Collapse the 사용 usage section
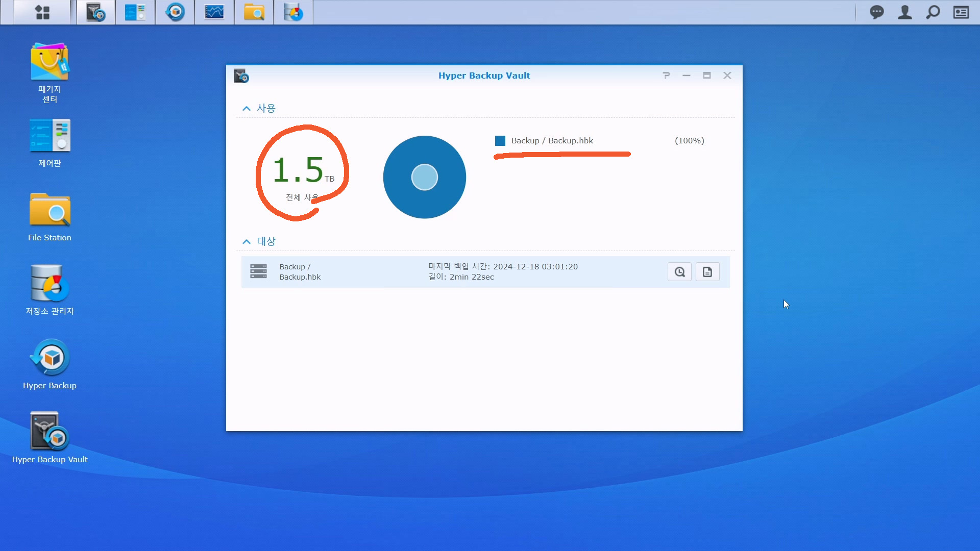The image size is (980, 551). (x=247, y=108)
